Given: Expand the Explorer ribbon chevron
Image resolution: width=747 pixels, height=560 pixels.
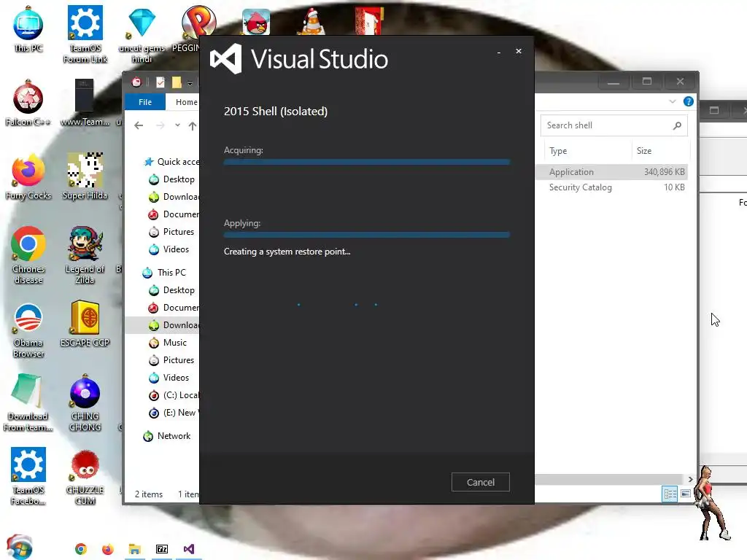Looking at the screenshot, I should (672, 101).
